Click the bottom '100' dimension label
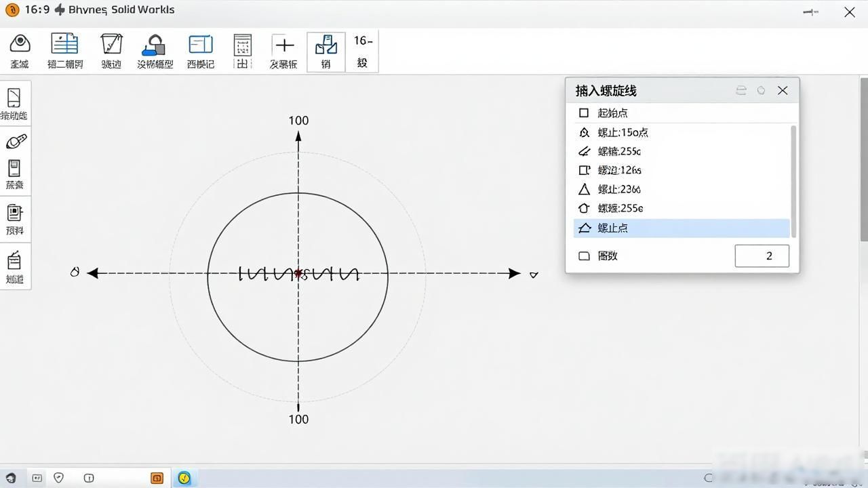This screenshot has width=868, height=488. click(x=298, y=419)
